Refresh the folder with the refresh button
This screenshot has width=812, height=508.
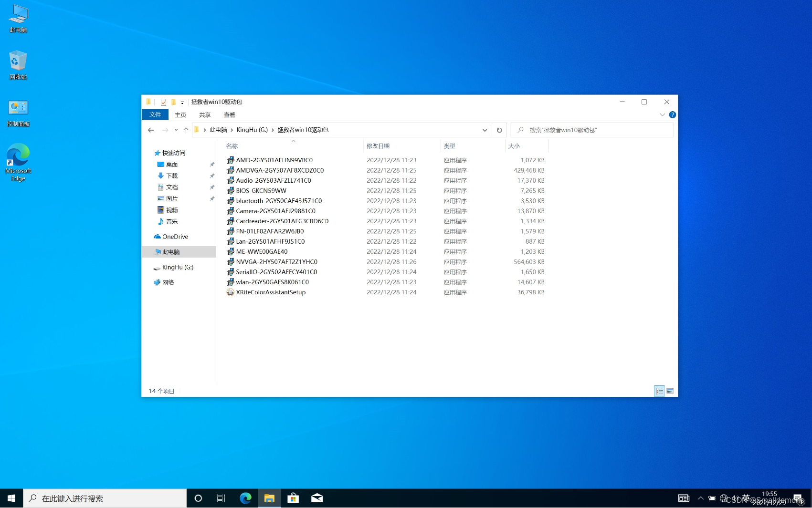pos(499,130)
